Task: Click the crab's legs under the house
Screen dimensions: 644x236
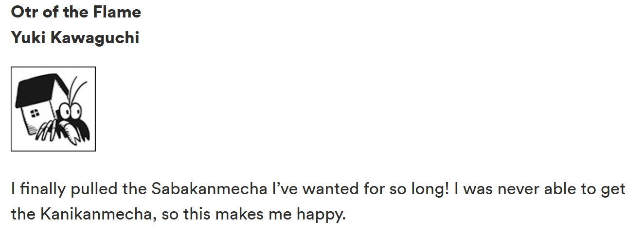Action: 45,130
